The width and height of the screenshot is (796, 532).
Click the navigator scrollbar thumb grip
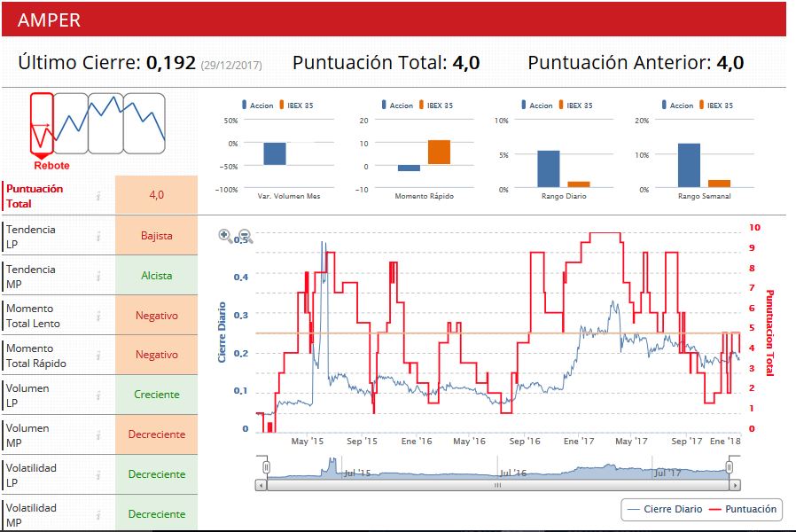tap(498, 485)
